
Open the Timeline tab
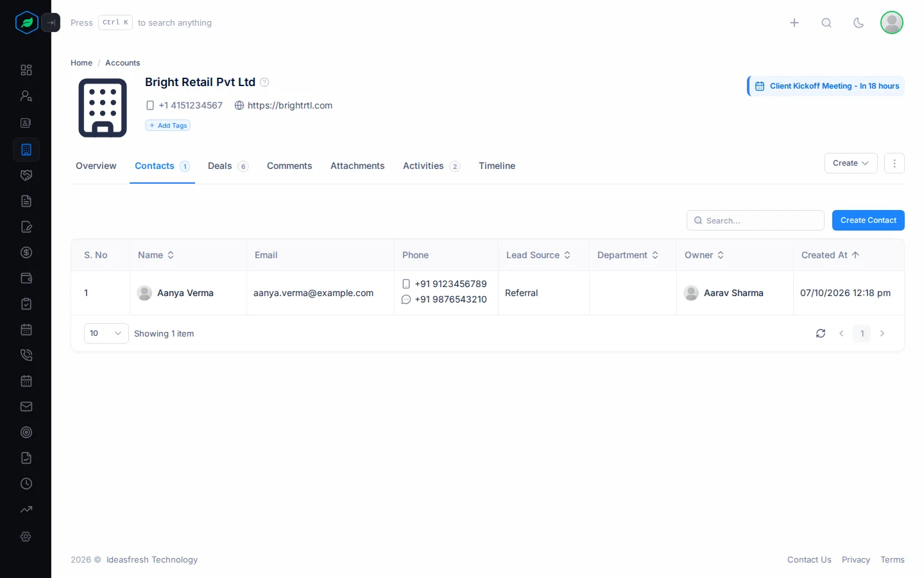click(x=497, y=166)
